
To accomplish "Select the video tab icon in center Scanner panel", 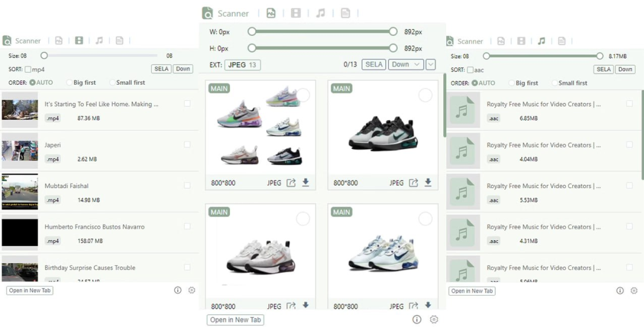I will pos(296,13).
